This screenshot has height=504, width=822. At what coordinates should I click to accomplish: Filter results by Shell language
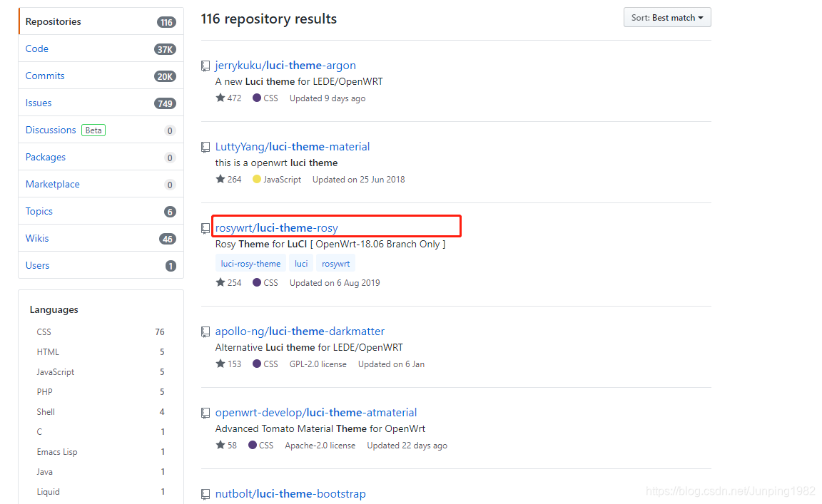(x=100, y=412)
